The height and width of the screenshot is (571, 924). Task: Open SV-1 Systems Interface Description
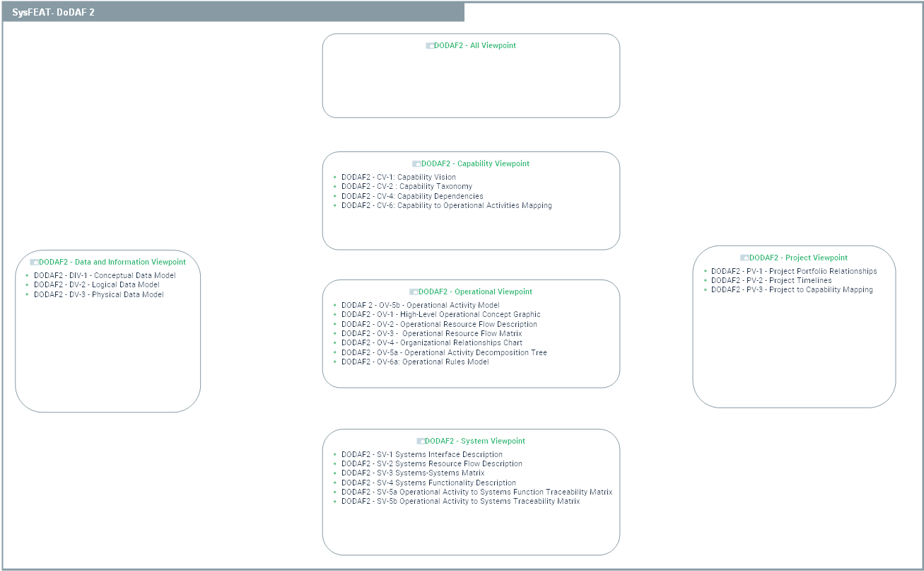[421, 455]
